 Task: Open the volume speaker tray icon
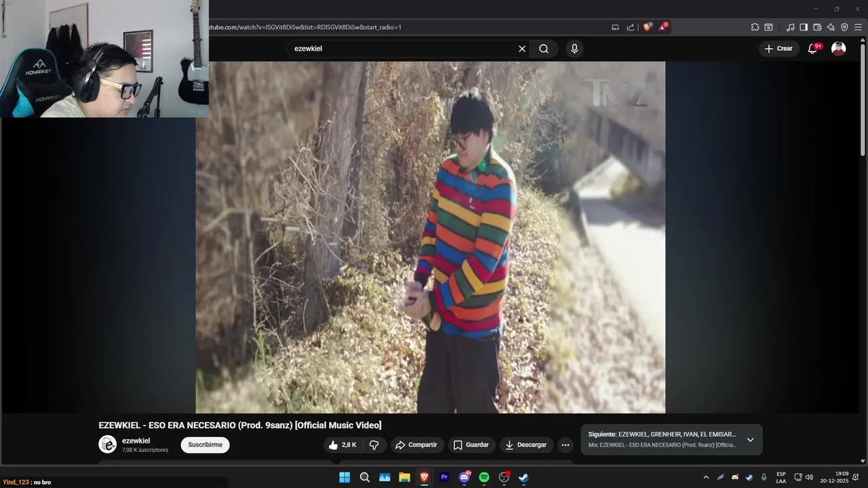tap(809, 477)
